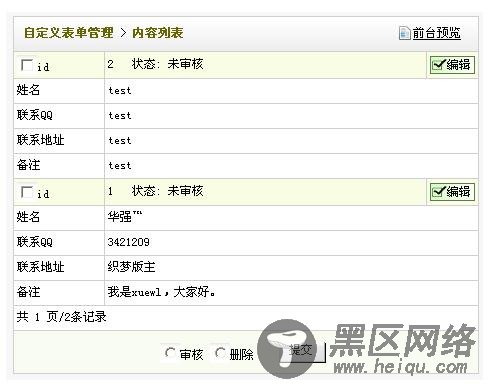Select the 删除 radio option
The height and width of the screenshot is (384, 489).
click(x=220, y=353)
